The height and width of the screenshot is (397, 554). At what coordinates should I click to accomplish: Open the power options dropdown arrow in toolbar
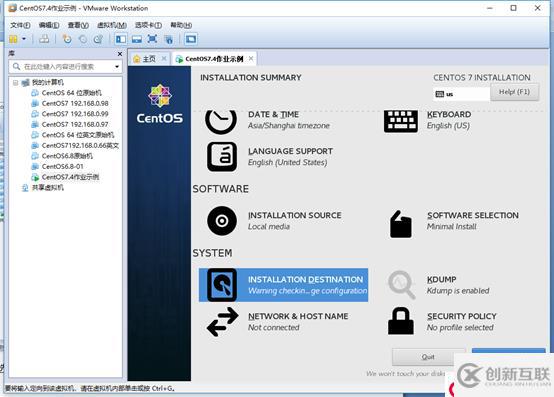point(24,39)
